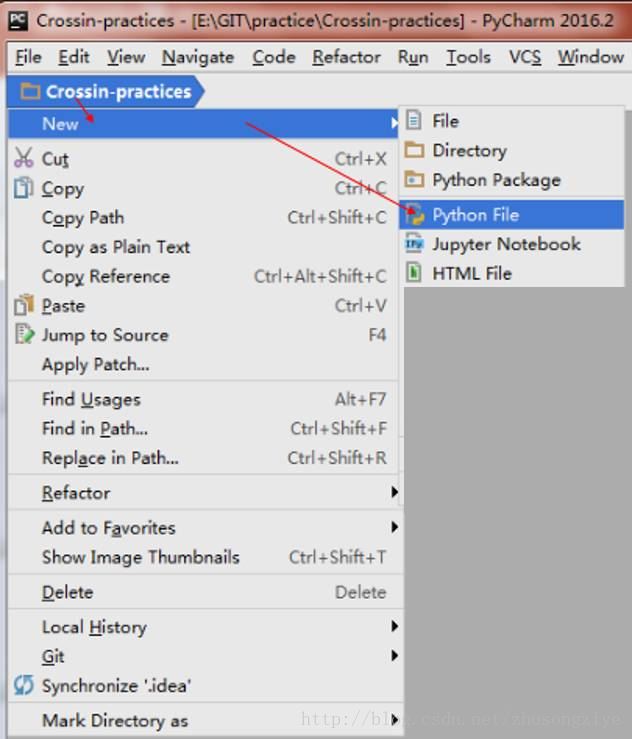Click the Python File icon in submenu
Viewport: 632px width, 739px height.
(414, 215)
